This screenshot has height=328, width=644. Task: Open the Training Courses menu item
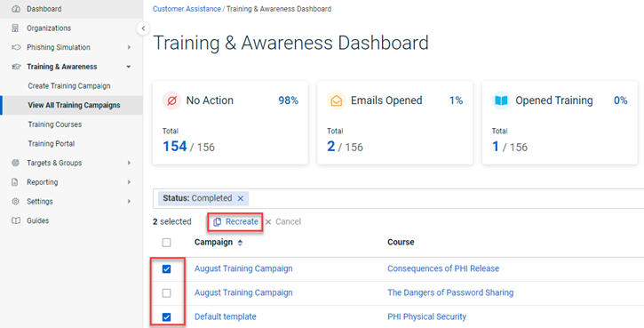tap(54, 124)
